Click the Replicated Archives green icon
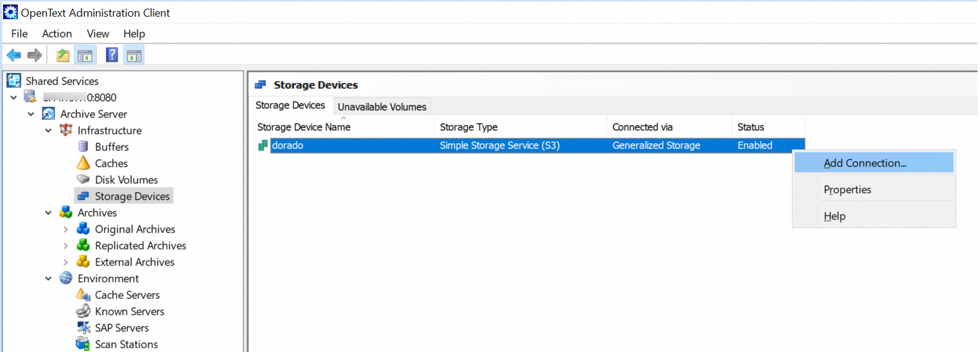This screenshot has width=980, height=352. 84,245
